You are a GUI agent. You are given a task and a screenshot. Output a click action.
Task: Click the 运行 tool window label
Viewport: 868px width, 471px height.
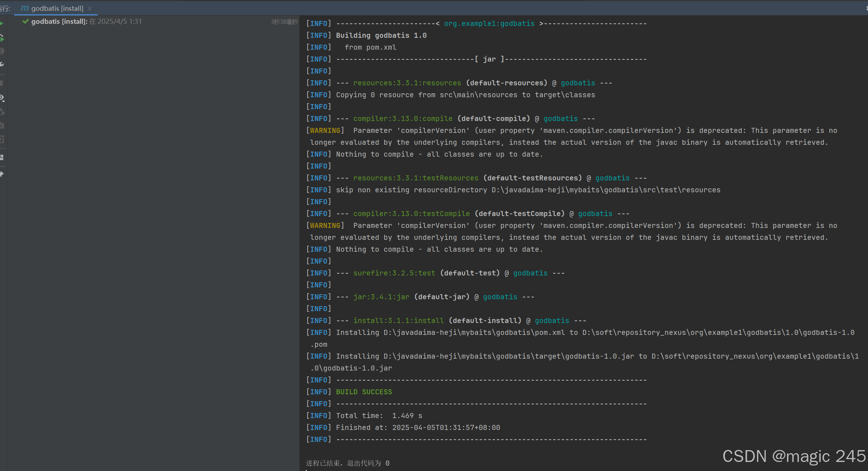click(x=5, y=8)
